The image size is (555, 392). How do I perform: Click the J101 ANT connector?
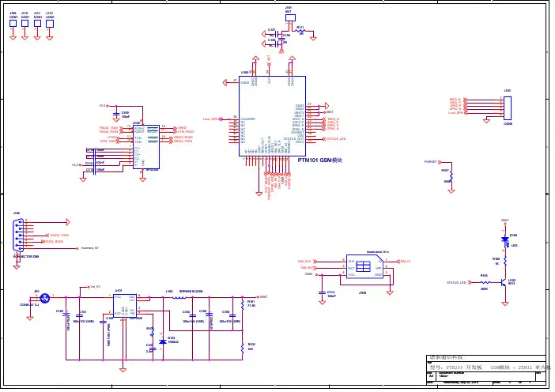click(289, 18)
